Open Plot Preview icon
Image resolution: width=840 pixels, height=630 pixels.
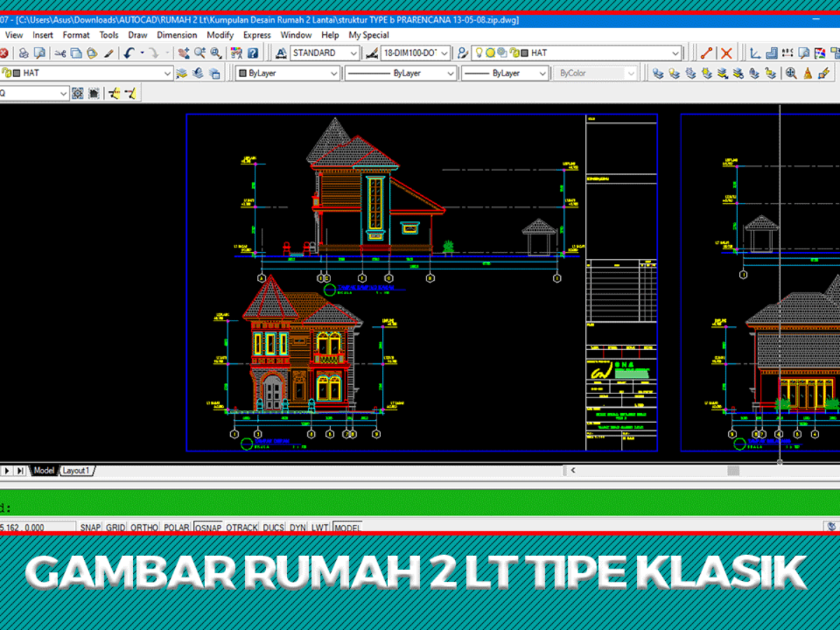(x=40, y=53)
